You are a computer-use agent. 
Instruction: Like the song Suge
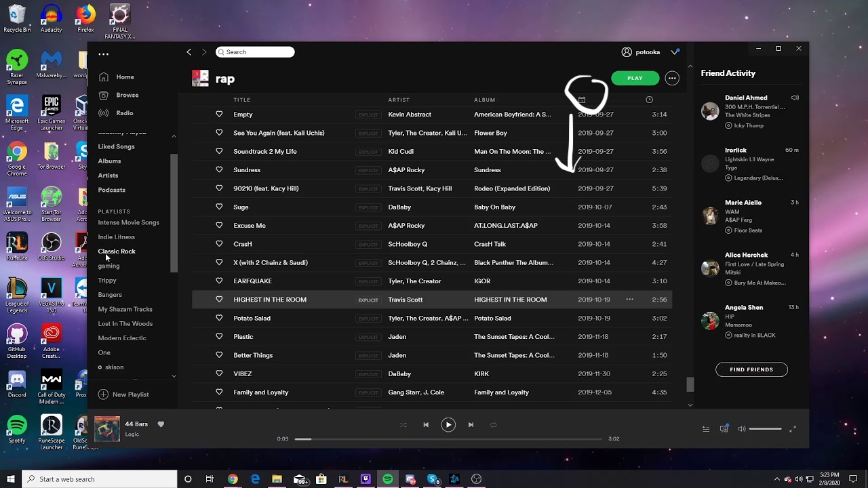(219, 207)
